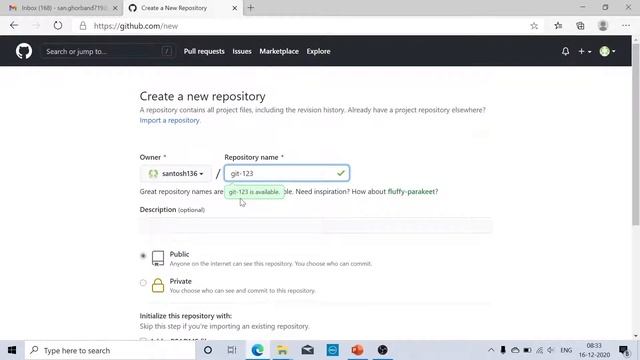Viewport: 640px width, 360px height.
Task: Open the GitHub home logo
Action: point(24,51)
